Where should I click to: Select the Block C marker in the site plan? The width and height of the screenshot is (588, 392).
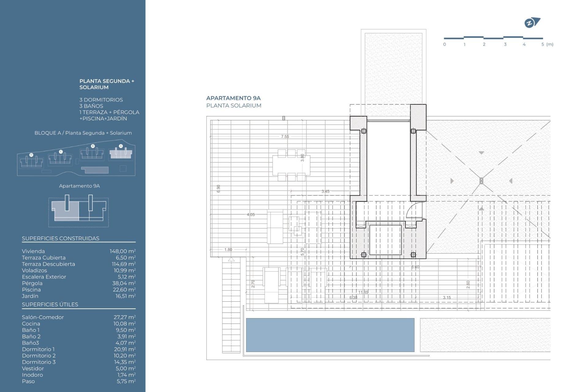(x=61, y=152)
